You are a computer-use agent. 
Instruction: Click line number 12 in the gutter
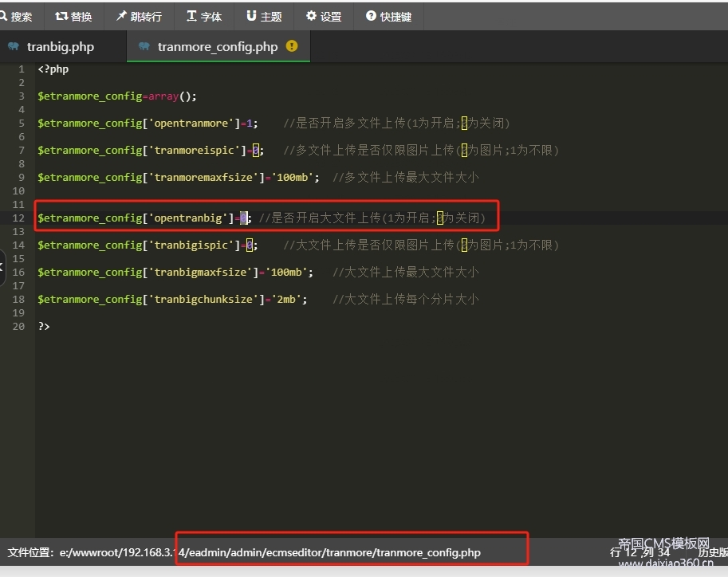[x=18, y=218]
